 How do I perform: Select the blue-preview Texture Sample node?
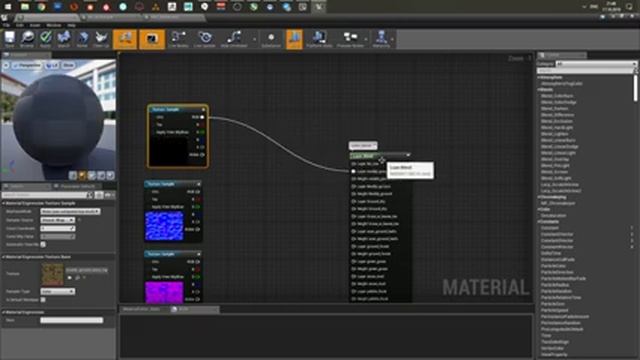(173, 212)
